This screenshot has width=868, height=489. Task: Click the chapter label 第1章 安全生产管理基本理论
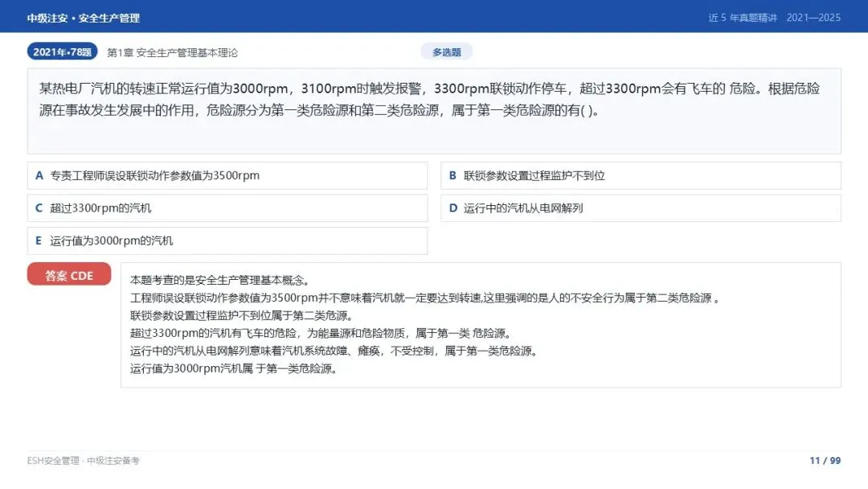(172, 52)
